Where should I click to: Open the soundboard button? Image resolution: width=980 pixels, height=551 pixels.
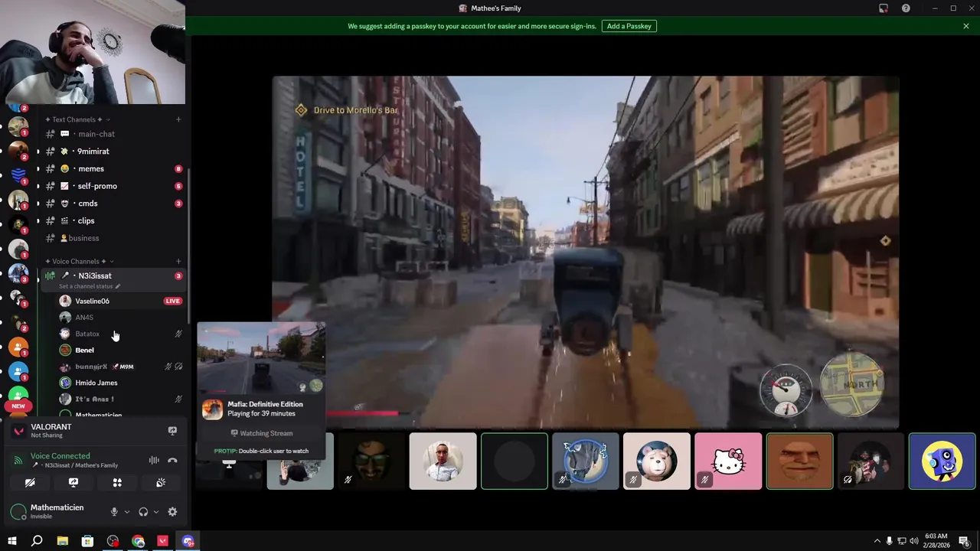pos(161,483)
